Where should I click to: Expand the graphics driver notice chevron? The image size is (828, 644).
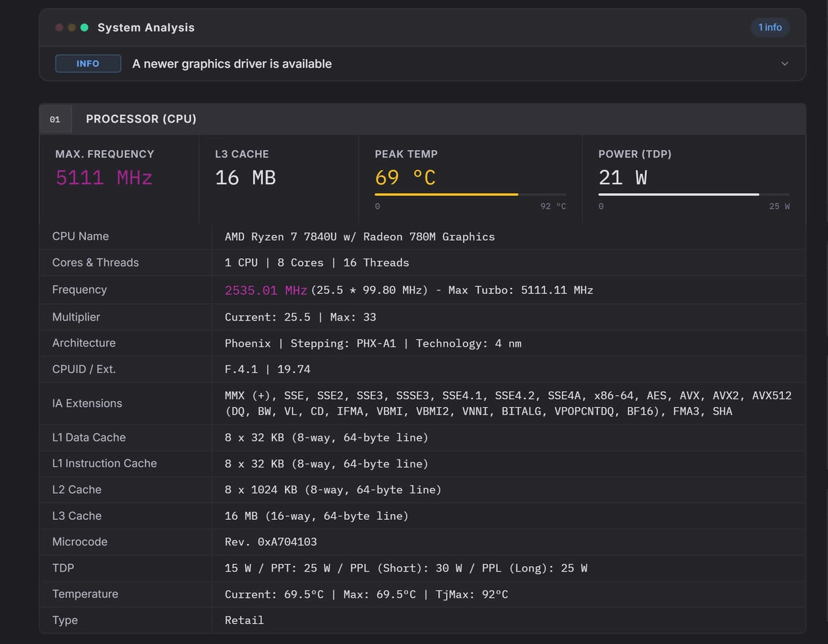(784, 64)
